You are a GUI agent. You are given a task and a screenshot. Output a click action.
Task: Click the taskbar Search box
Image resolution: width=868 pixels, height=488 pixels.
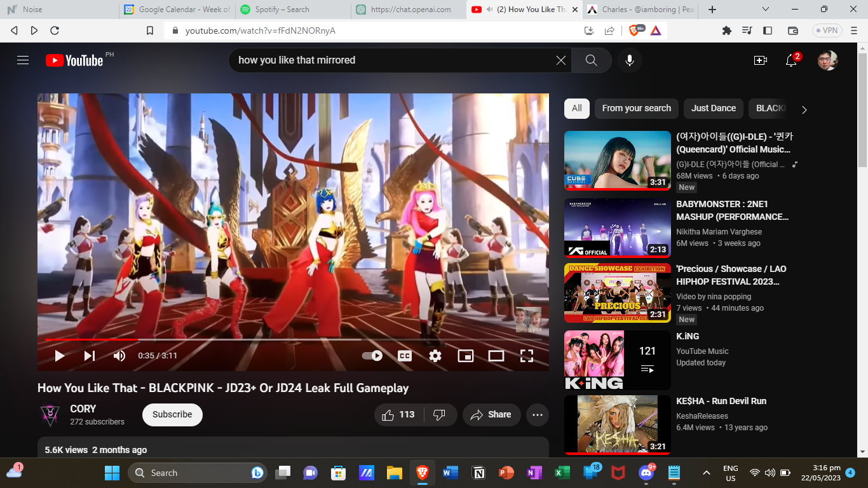point(198,473)
